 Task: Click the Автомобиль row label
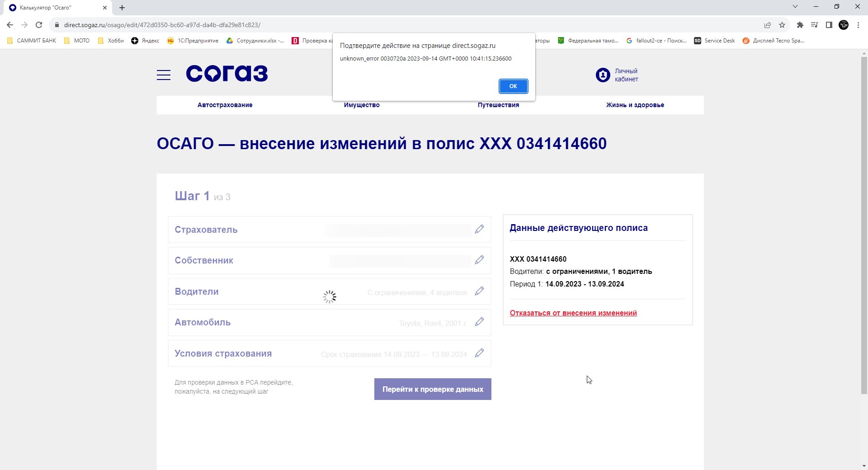pyautogui.click(x=203, y=322)
